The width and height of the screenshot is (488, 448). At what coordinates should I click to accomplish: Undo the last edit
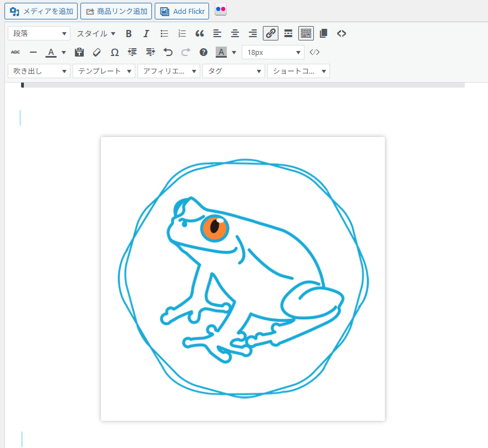(168, 52)
